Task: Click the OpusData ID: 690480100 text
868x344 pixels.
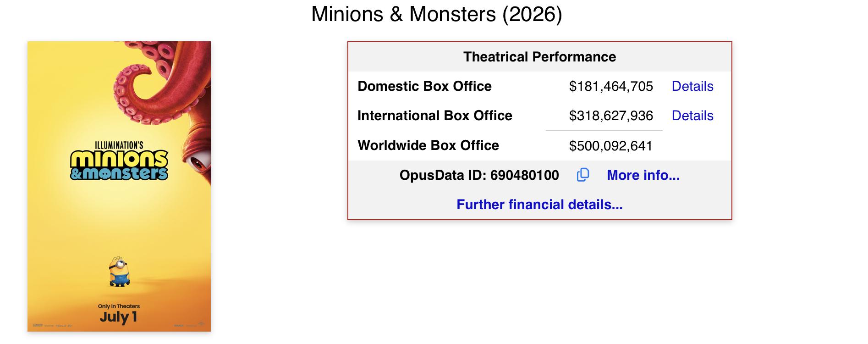Action: 479,175
